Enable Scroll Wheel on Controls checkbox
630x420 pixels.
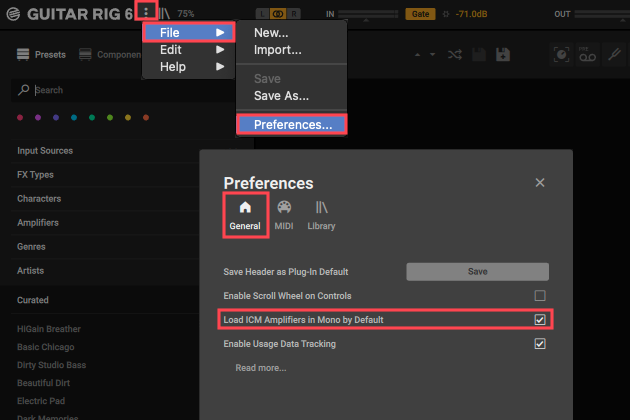tap(540, 296)
